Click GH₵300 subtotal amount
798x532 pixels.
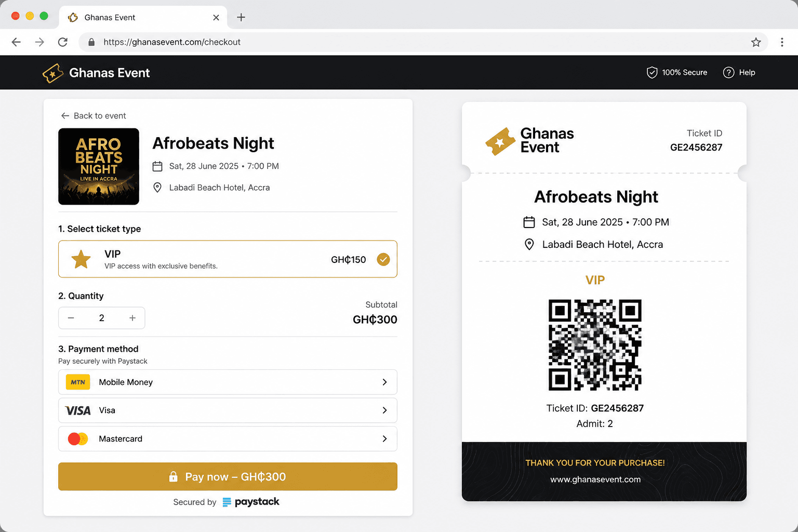pos(375,320)
